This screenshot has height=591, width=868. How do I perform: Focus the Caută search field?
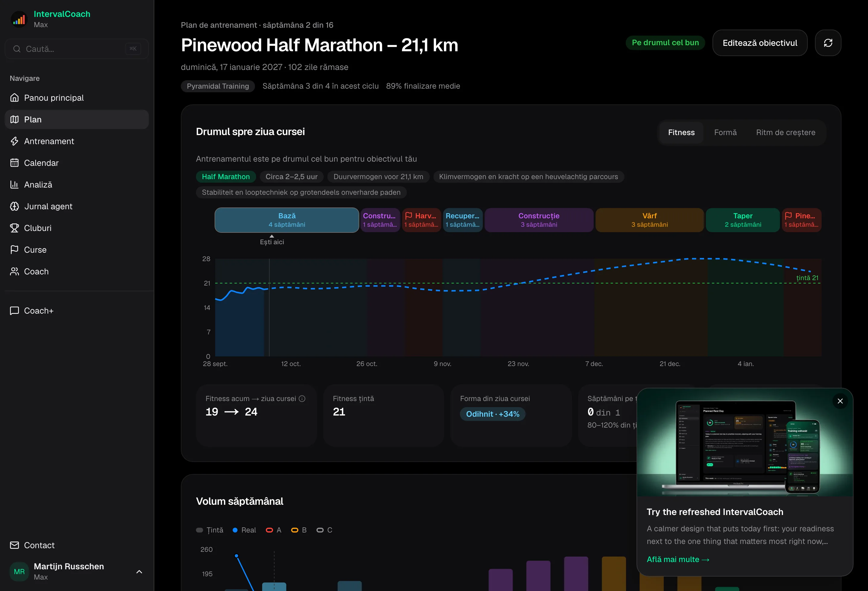[77, 49]
